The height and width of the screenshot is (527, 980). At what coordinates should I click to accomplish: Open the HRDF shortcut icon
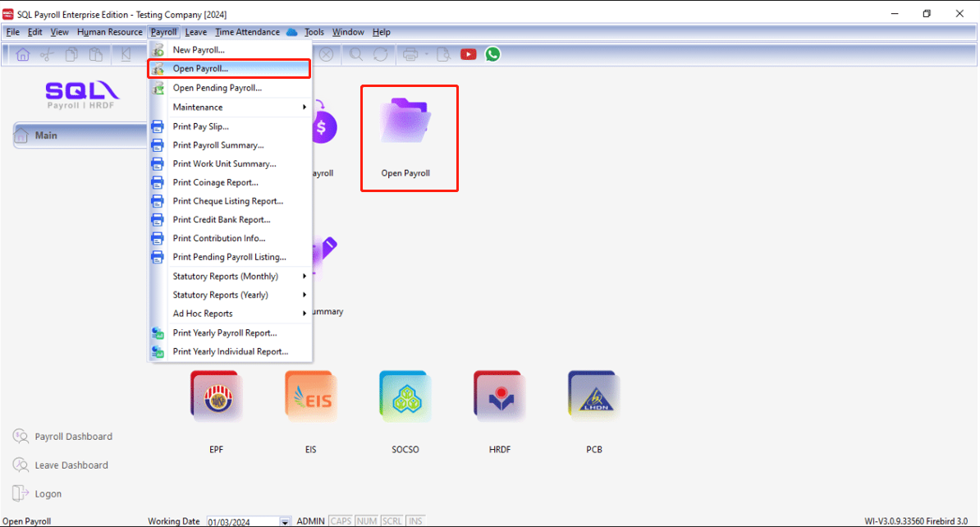tap(499, 397)
